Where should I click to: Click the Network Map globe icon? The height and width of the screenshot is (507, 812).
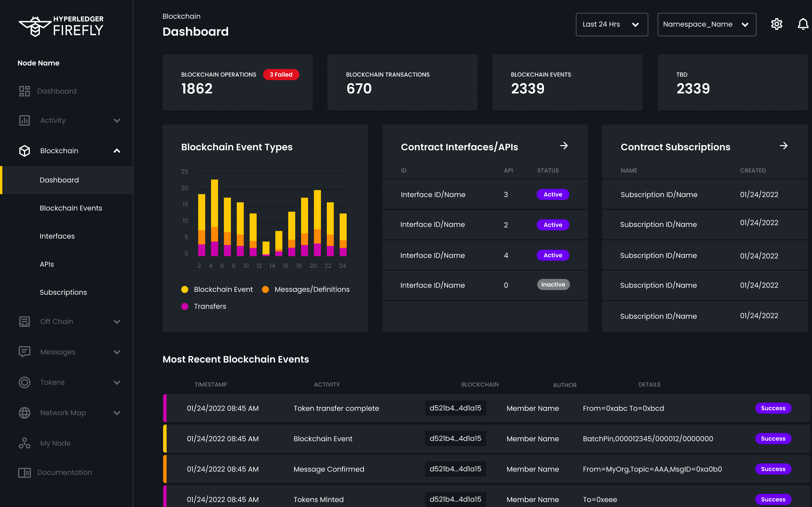tap(24, 413)
